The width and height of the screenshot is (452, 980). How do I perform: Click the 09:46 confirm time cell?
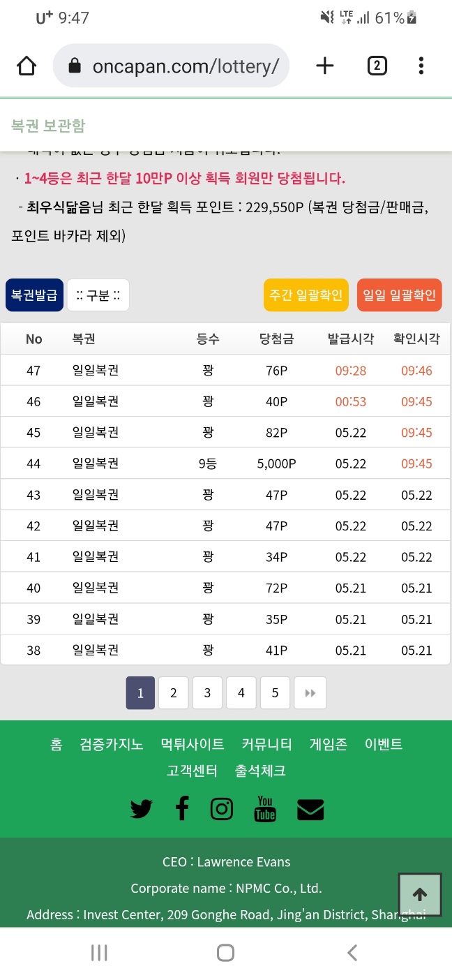tap(417, 371)
